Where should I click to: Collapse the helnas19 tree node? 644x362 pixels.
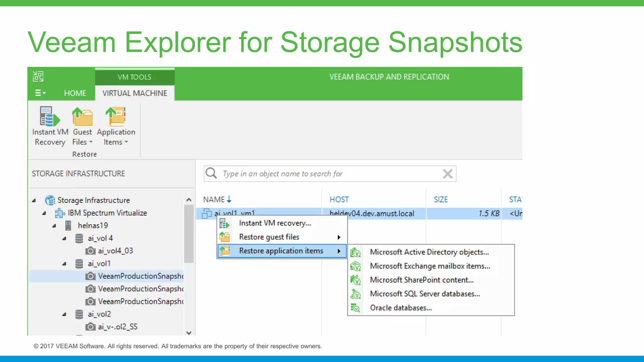point(54,226)
